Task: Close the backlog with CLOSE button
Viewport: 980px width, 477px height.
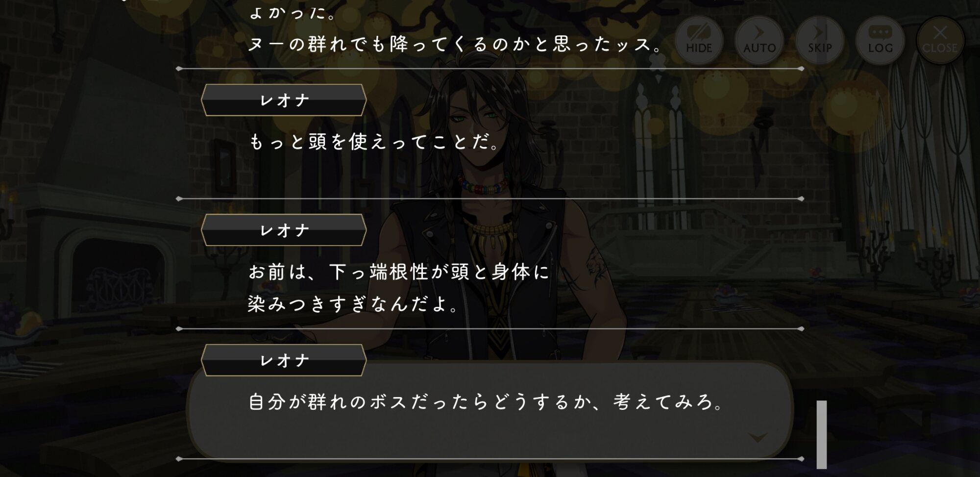Action: pyautogui.click(x=940, y=40)
